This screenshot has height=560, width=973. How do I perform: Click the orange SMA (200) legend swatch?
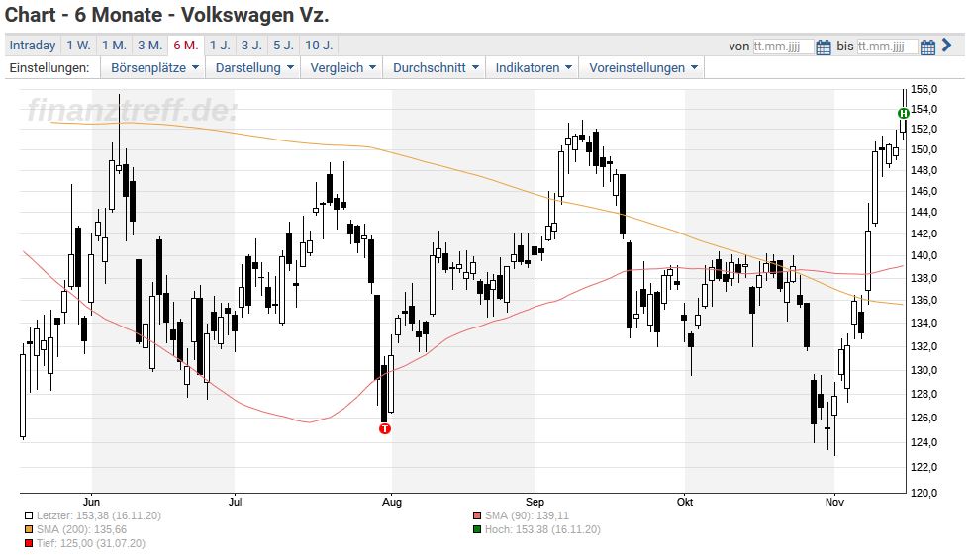pyautogui.click(x=29, y=529)
